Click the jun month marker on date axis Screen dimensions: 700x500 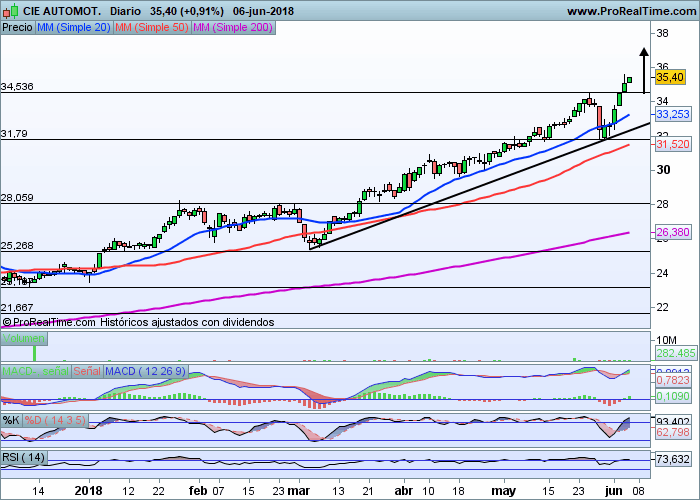point(613,491)
